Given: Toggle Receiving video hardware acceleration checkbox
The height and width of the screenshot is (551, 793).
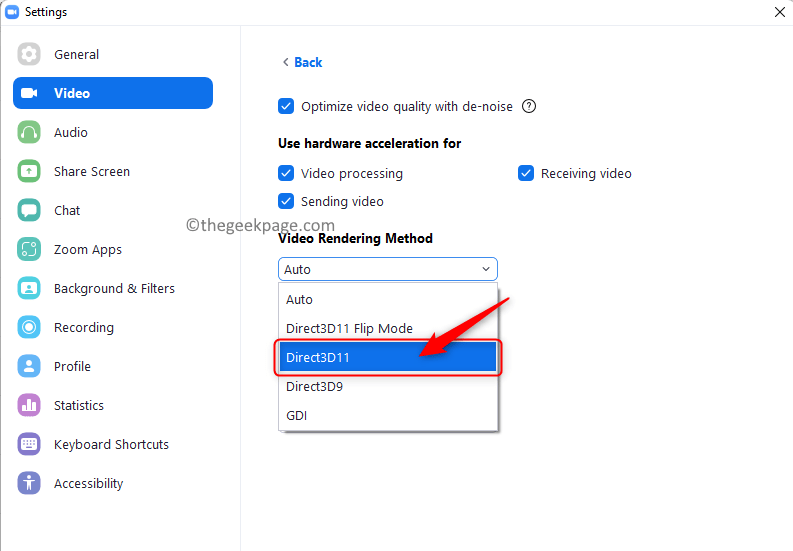Looking at the screenshot, I should tap(526, 173).
